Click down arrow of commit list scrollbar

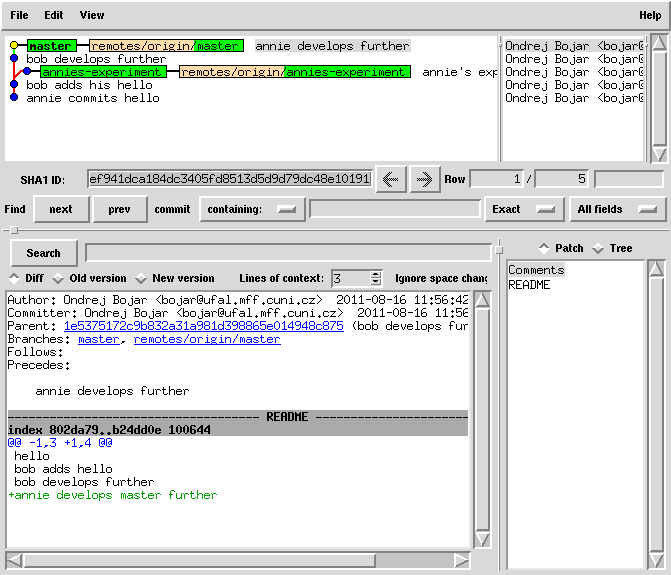pyautogui.click(x=658, y=154)
